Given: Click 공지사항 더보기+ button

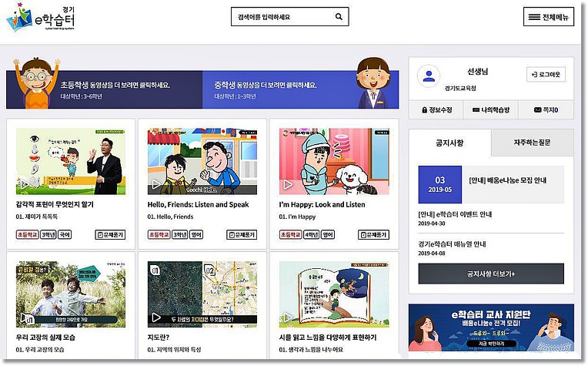Looking at the screenshot, I should (x=491, y=274).
